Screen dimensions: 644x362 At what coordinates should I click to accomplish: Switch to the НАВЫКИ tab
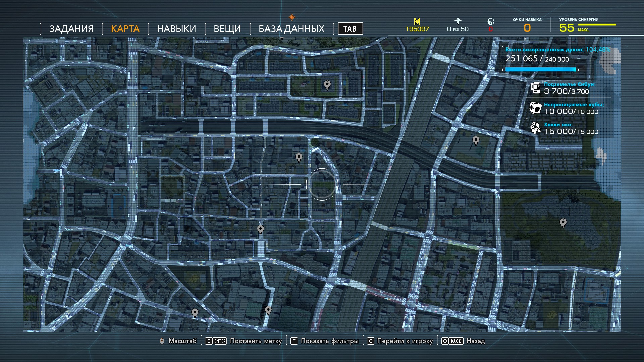coord(176,29)
